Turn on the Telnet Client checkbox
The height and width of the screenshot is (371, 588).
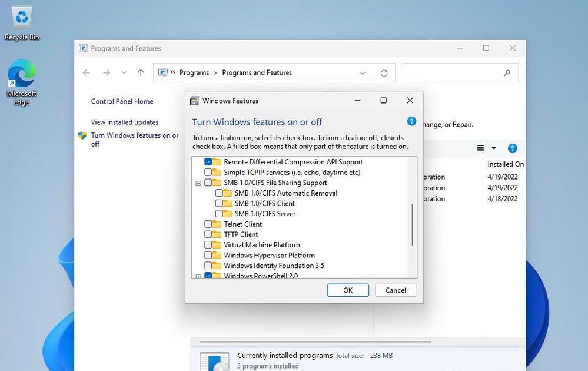[x=208, y=224]
